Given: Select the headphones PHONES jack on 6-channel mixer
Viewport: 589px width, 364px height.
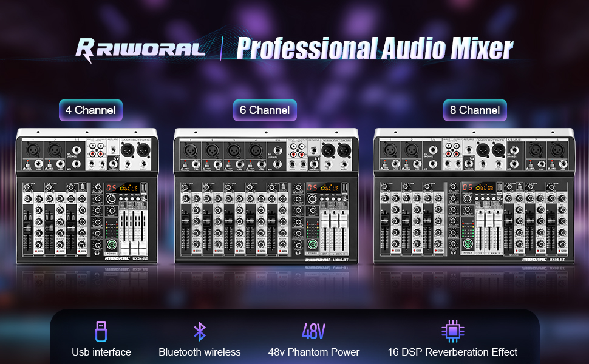Looking at the screenshot, I should (314, 163).
